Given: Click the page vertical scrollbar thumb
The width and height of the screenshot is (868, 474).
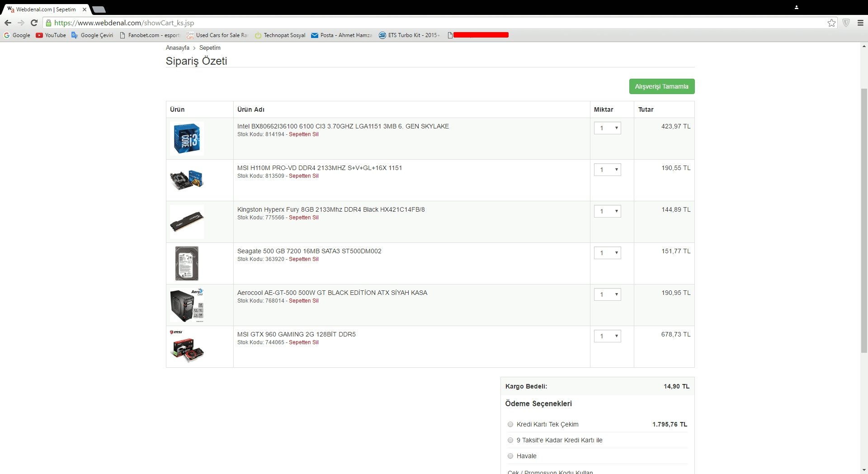Looking at the screenshot, I should 864,220.
